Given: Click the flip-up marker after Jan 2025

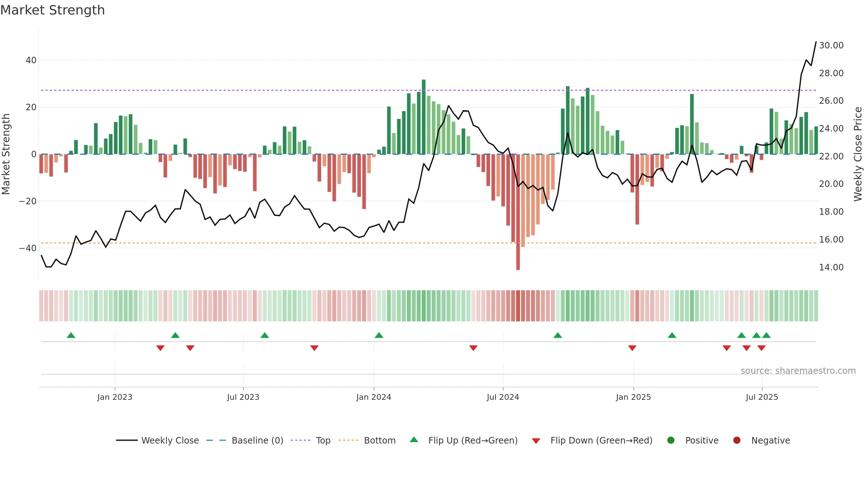Looking at the screenshot, I should pos(672,335).
